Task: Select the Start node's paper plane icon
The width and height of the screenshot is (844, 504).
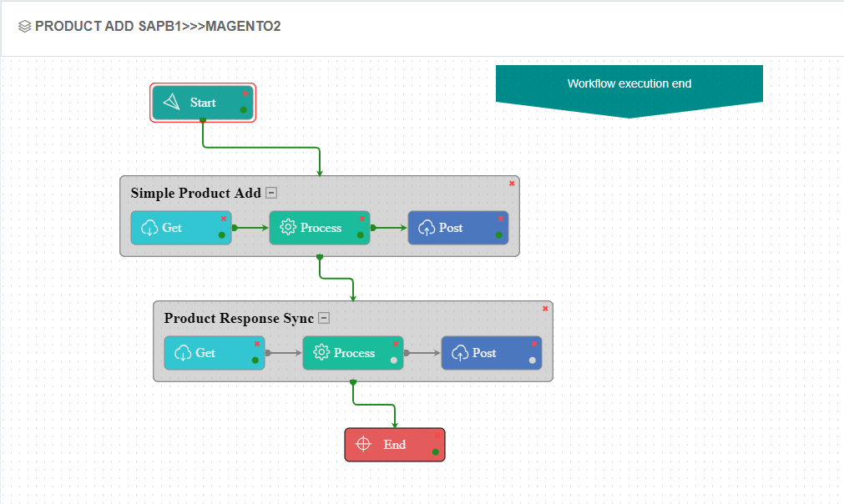Action: tap(170, 102)
